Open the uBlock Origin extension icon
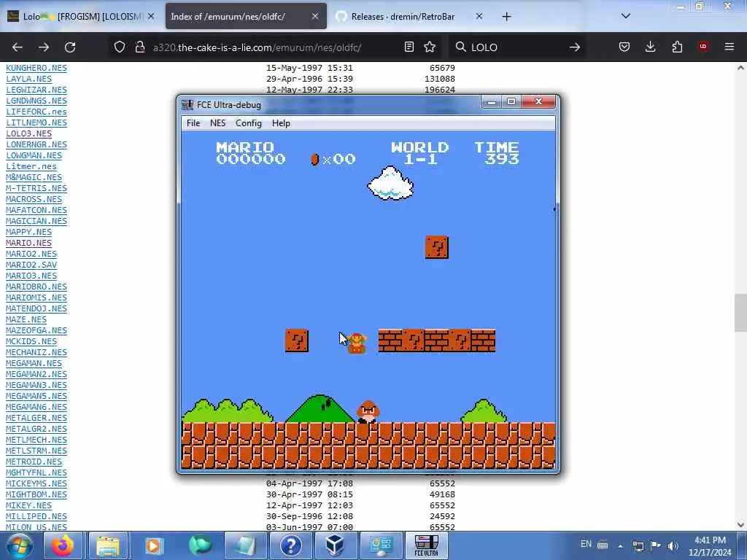 pyautogui.click(x=703, y=47)
